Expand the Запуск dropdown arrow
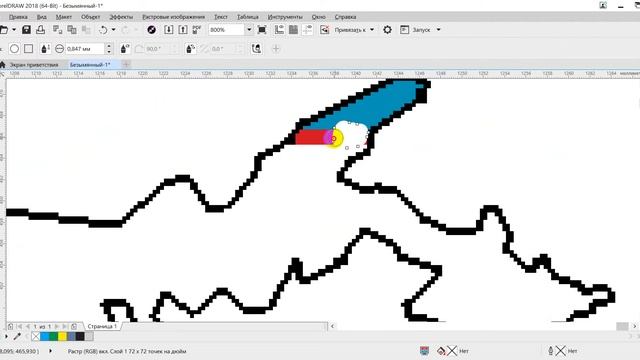Screen dimensions: 640x360 coord(439,30)
